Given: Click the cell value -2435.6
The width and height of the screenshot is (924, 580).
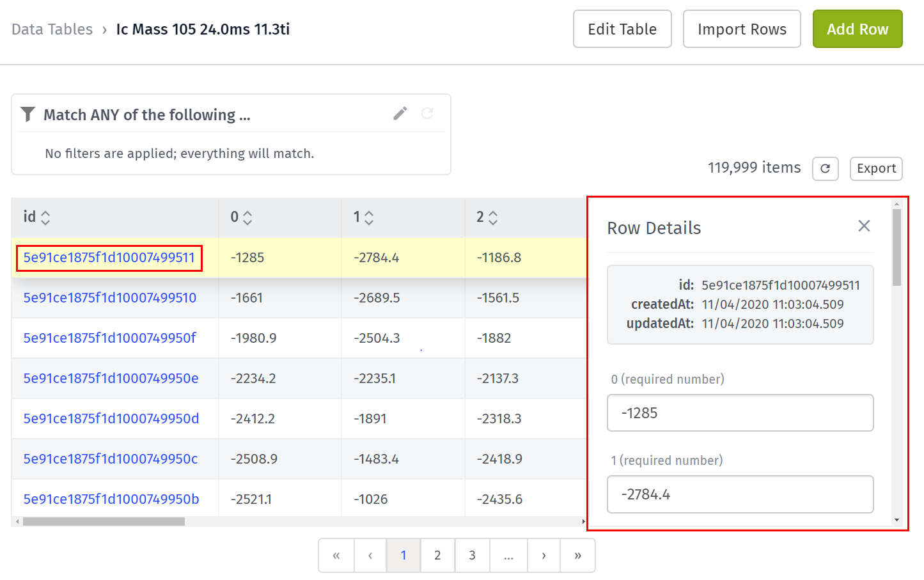Looking at the screenshot, I should [x=499, y=499].
